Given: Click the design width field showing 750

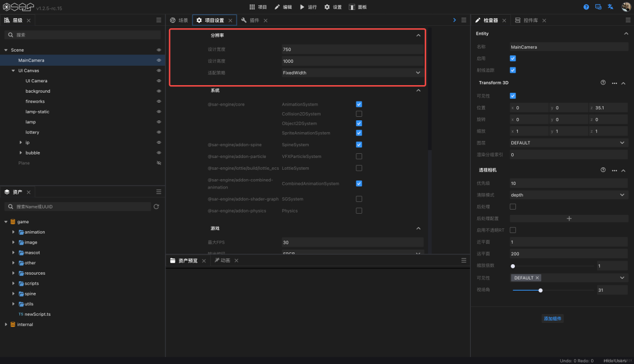Looking at the screenshot, I should tap(352, 49).
